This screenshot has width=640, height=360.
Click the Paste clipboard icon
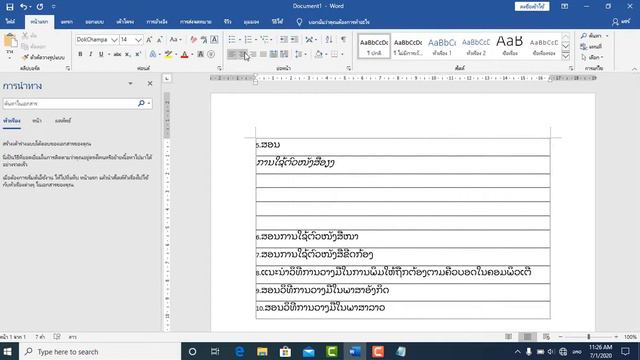tap(10, 41)
